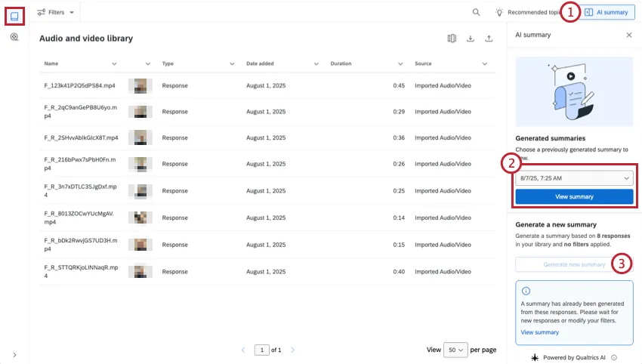Click the info icon next to Qualtrics AI
Image resolution: width=642 pixels, height=364 pixels.
click(x=614, y=357)
